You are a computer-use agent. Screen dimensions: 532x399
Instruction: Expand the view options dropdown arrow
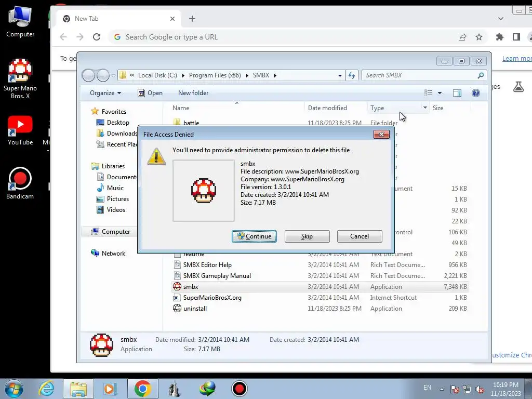[x=440, y=93]
